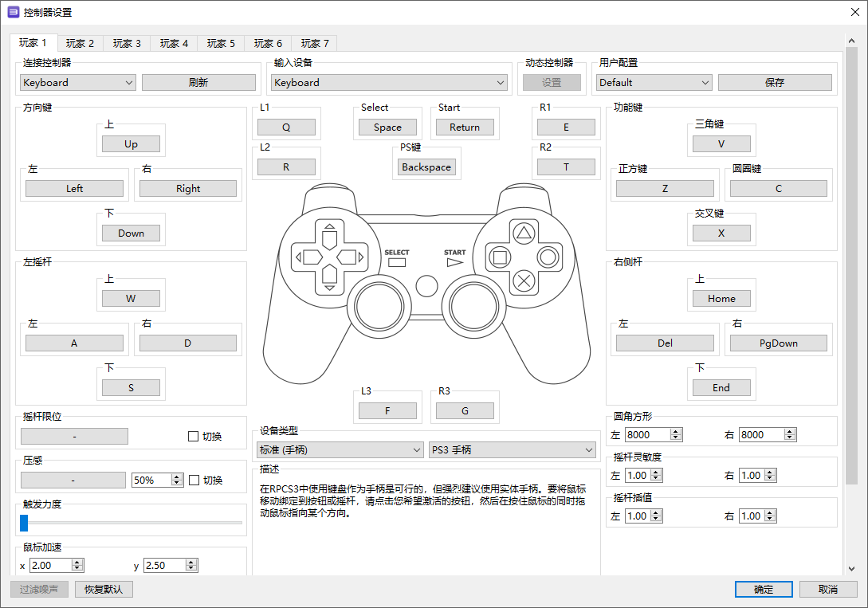The image size is (868, 608).
Task: Click the 刷新 refresh button
Action: pos(198,82)
